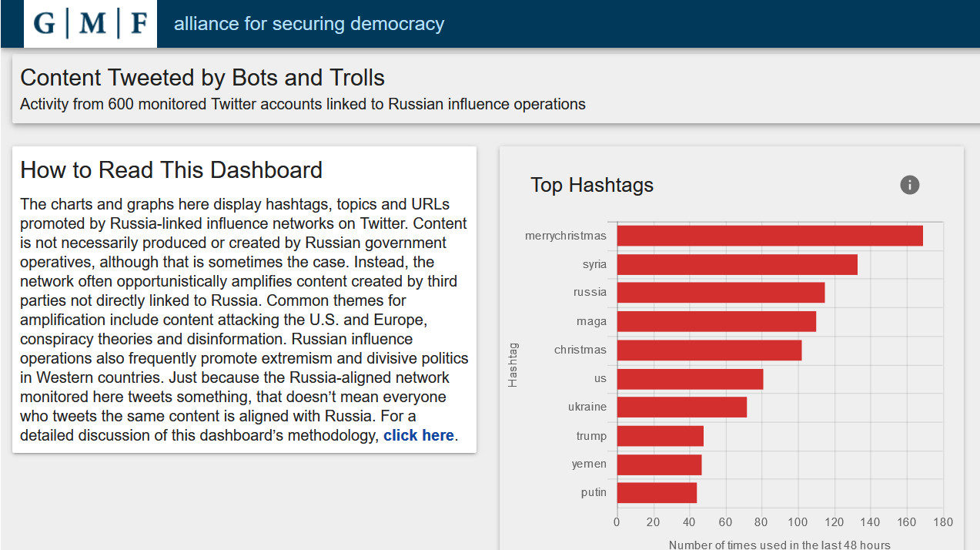This screenshot has width=980, height=550.
Task: Click the maga hashtag bar
Action: tap(717, 321)
